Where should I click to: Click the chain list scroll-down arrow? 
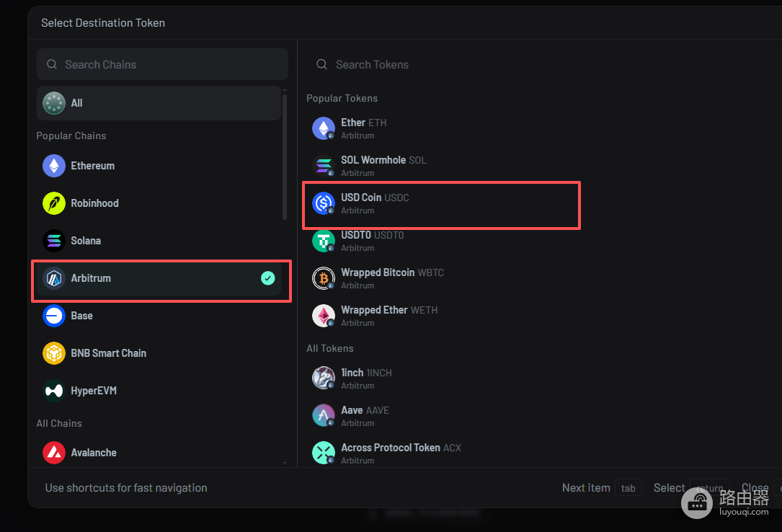tap(284, 463)
